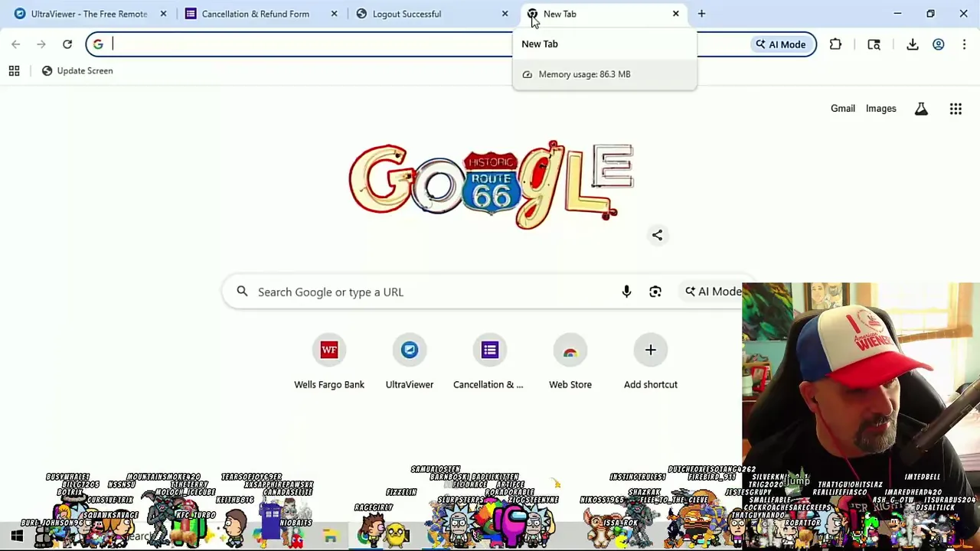Click AI Mode in the search box
The image size is (980, 551).
pyautogui.click(x=712, y=292)
